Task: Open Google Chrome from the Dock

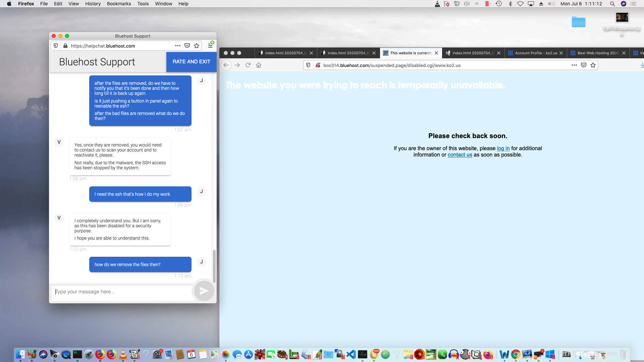Action: (x=516, y=354)
